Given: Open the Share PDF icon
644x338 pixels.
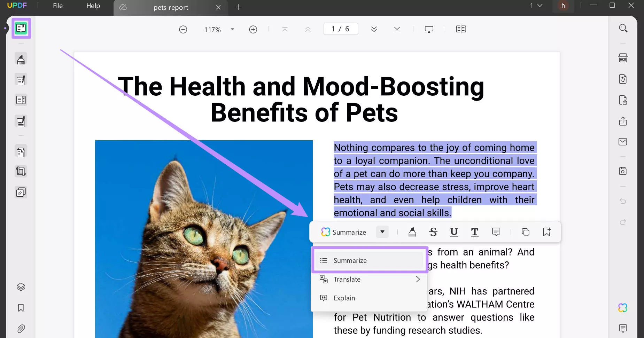Looking at the screenshot, I should [x=623, y=121].
